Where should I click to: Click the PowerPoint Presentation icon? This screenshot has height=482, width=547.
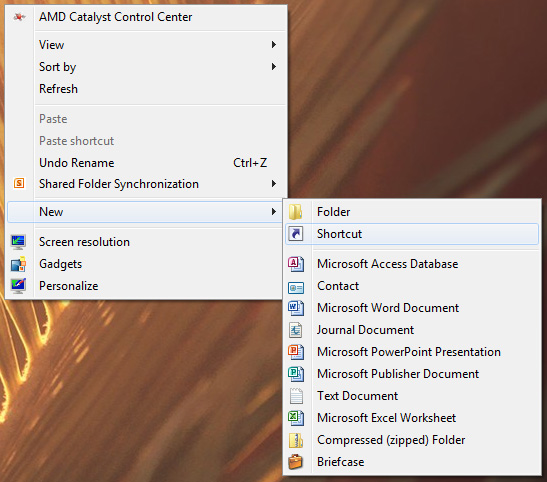296,352
